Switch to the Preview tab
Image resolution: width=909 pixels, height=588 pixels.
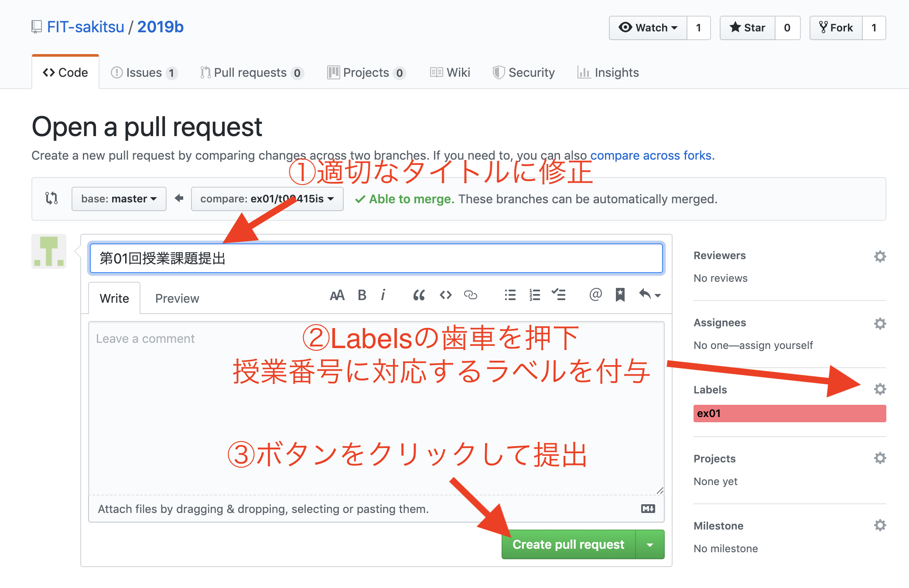click(x=176, y=298)
